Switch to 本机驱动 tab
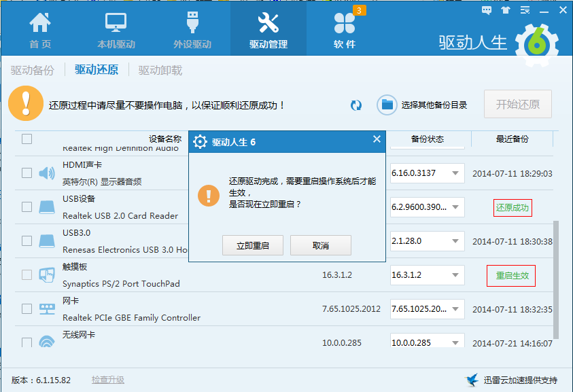 click(x=116, y=31)
